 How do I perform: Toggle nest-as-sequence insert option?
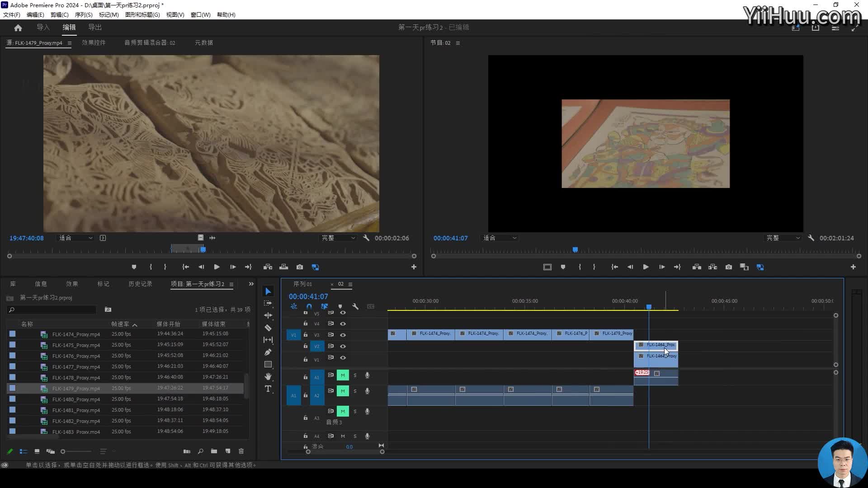[294, 306]
